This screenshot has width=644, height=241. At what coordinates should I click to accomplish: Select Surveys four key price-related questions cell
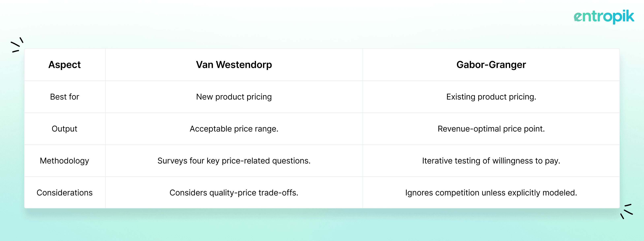pos(234,161)
